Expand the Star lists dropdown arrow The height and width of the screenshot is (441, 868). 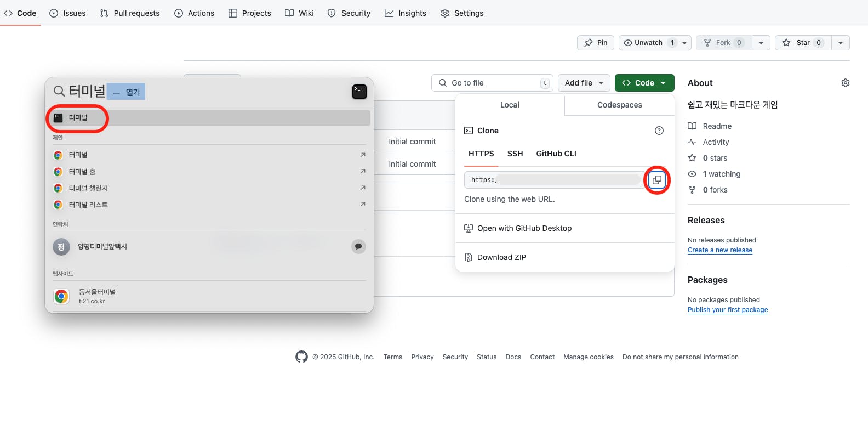pos(841,43)
